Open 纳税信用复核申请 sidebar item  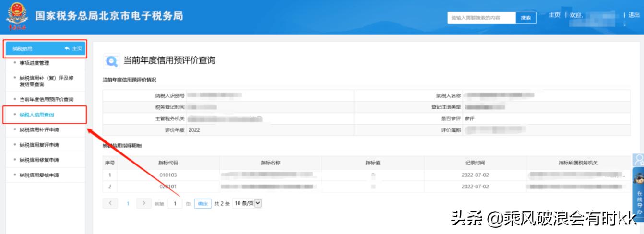[x=39, y=175]
